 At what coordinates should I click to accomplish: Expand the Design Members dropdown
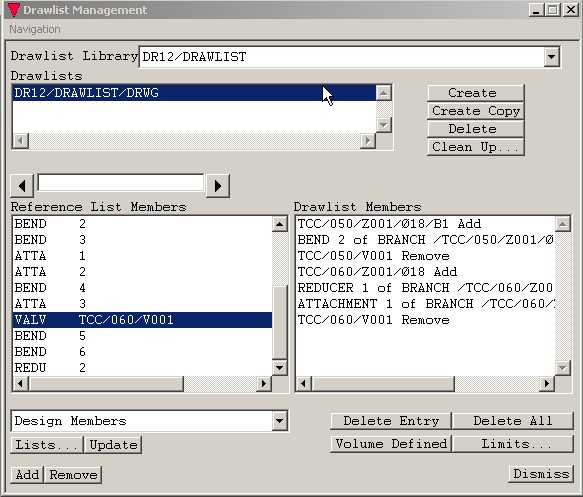(280, 421)
